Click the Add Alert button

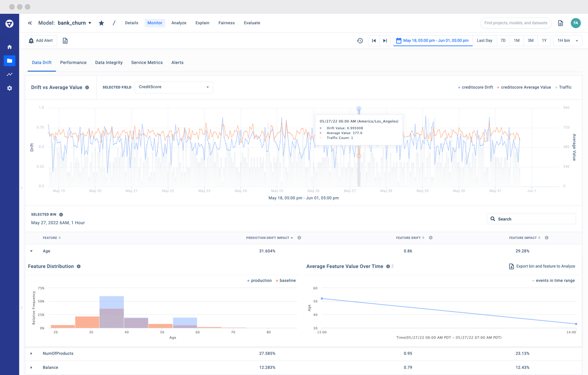[41, 40]
